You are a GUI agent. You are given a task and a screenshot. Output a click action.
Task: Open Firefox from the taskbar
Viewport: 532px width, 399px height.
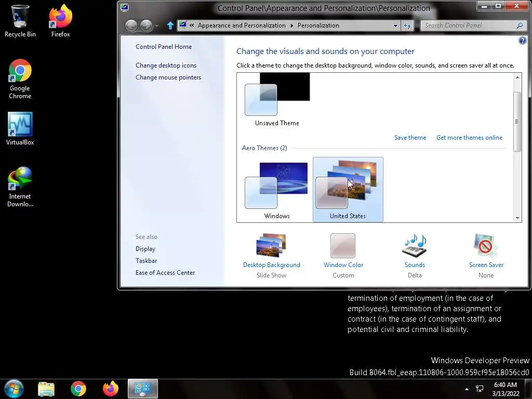point(111,389)
